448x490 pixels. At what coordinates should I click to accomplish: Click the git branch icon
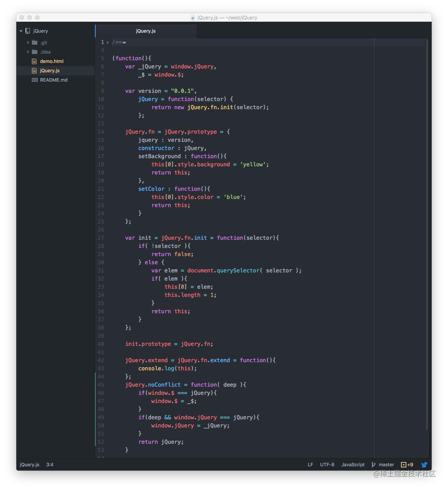374,464
